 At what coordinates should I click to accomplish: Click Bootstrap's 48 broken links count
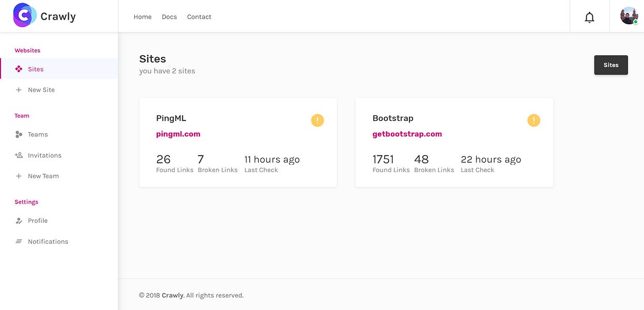point(421,160)
